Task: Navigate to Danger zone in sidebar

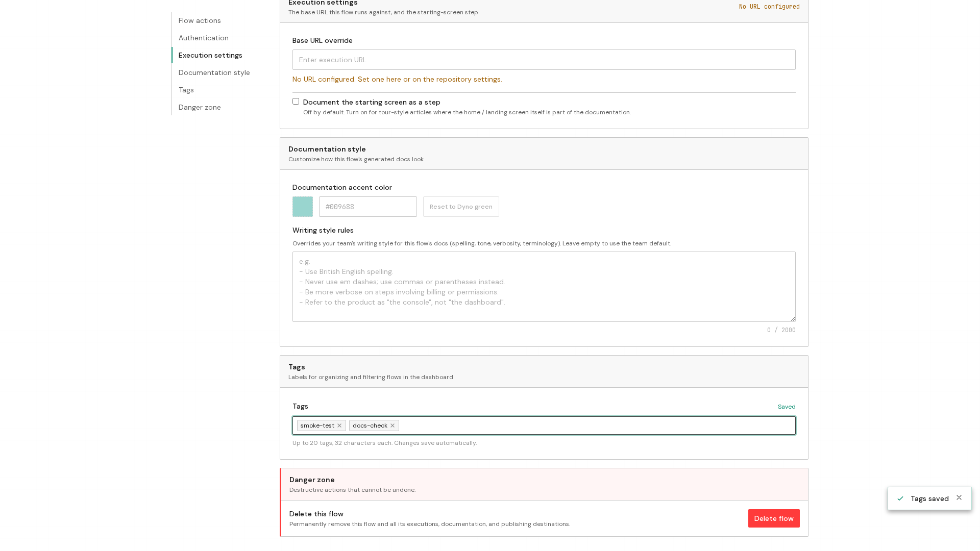Action: tap(200, 107)
